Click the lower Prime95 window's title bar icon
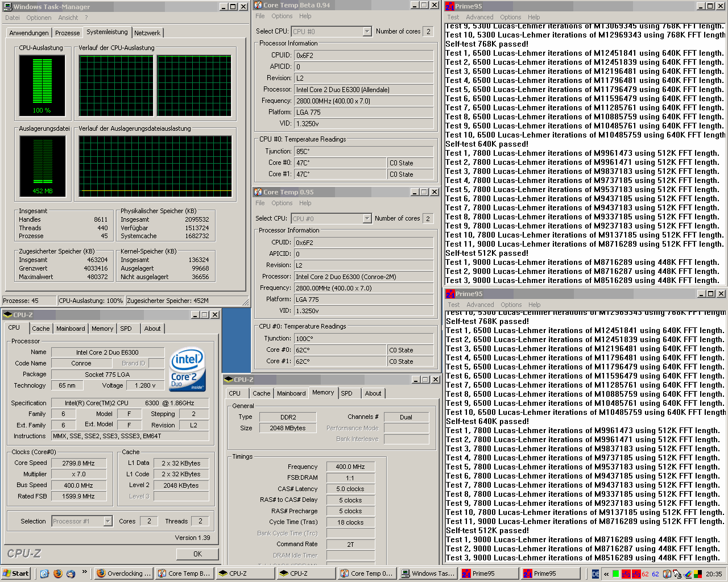728x582 pixels. pos(450,294)
